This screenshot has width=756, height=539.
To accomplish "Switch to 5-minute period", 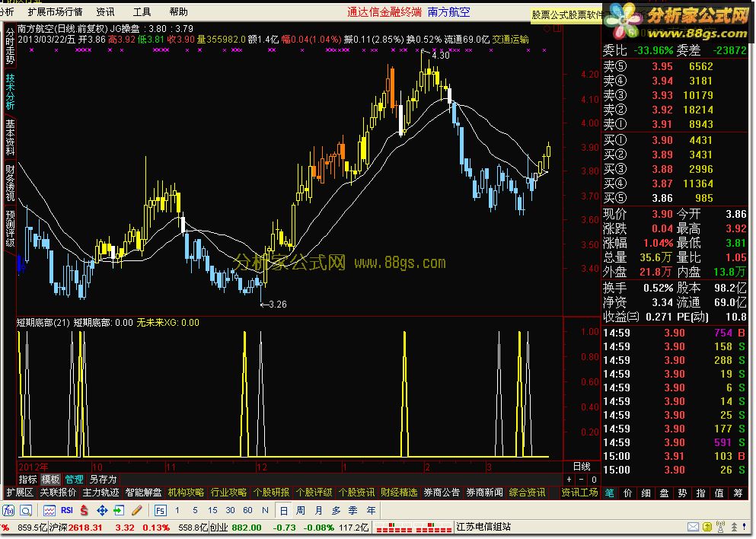I will click(195, 510).
